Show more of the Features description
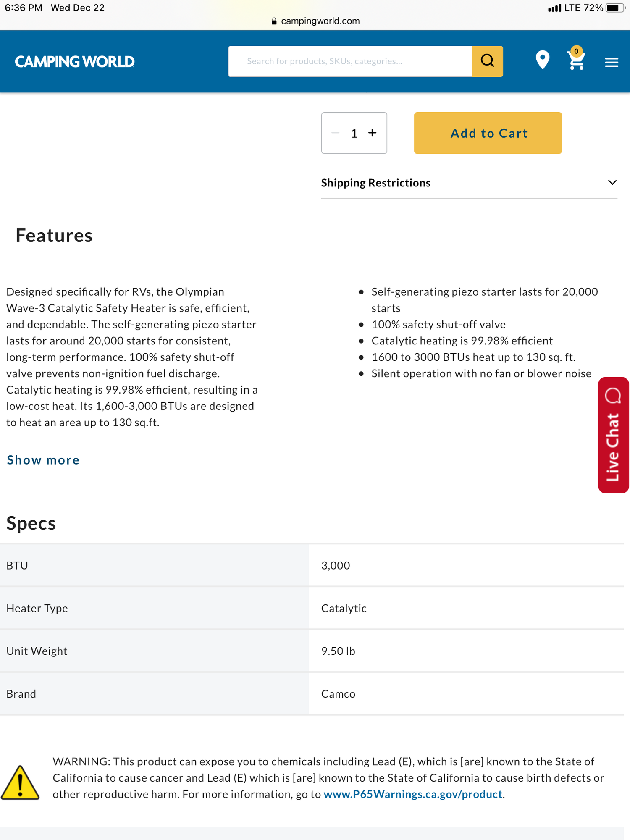 43,460
